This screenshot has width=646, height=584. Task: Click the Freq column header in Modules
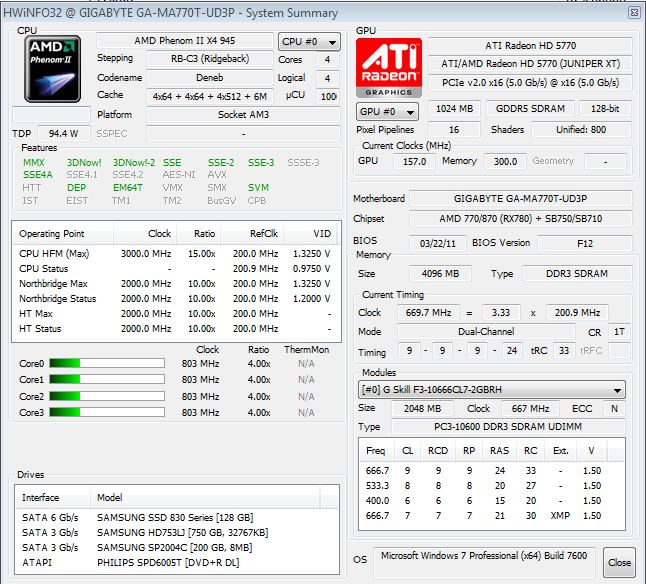377,451
